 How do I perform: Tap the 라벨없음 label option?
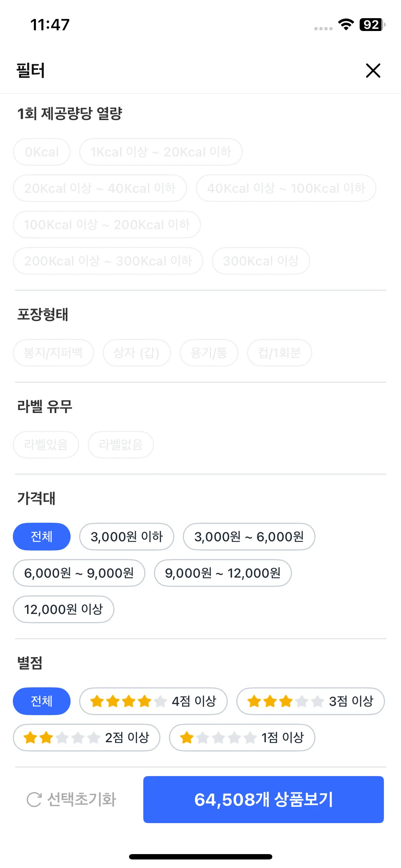(121, 445)
